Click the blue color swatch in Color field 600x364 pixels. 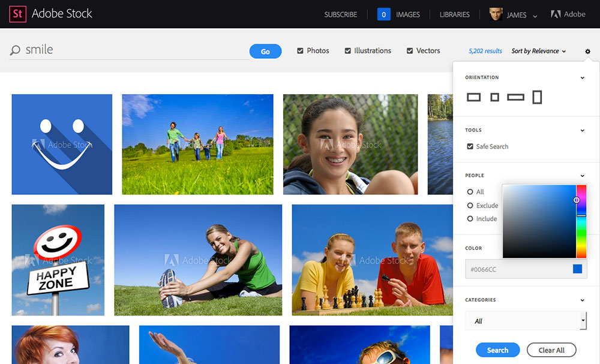tap(577, 269)
